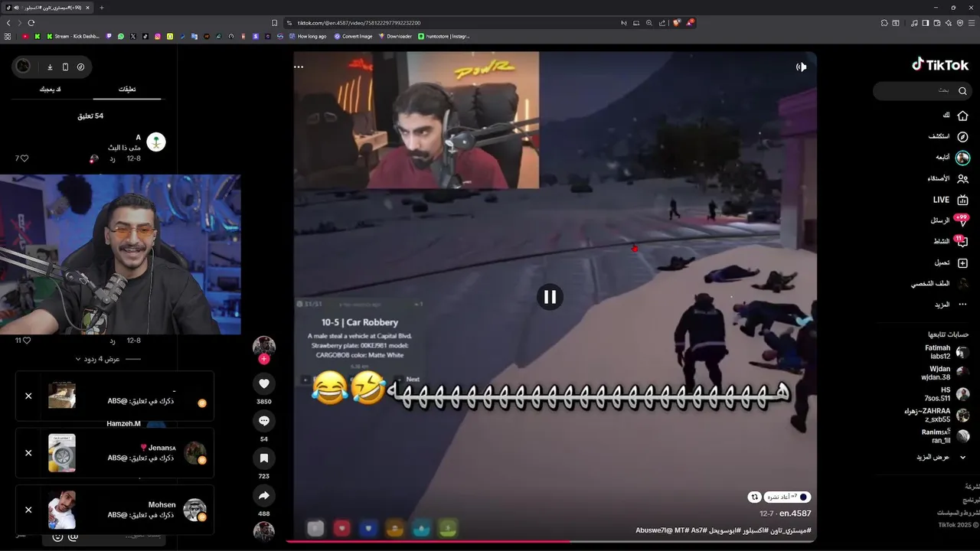Click the phone icon in the floating pill
This screenshot has height=551, width=980.
65,67
